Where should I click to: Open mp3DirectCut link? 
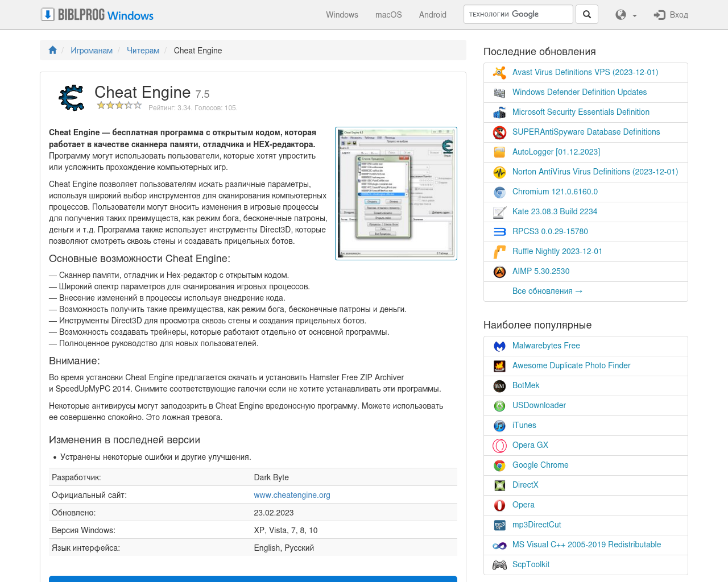click(536, 525)
